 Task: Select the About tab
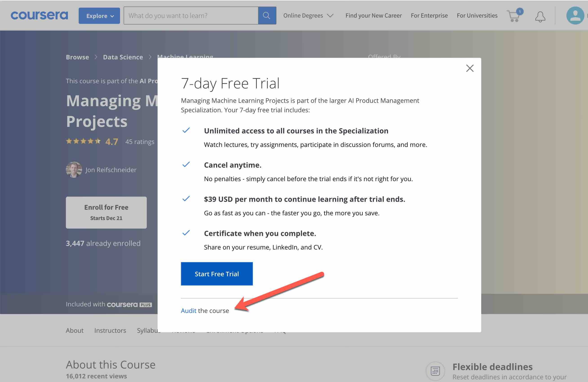(75, 330)
